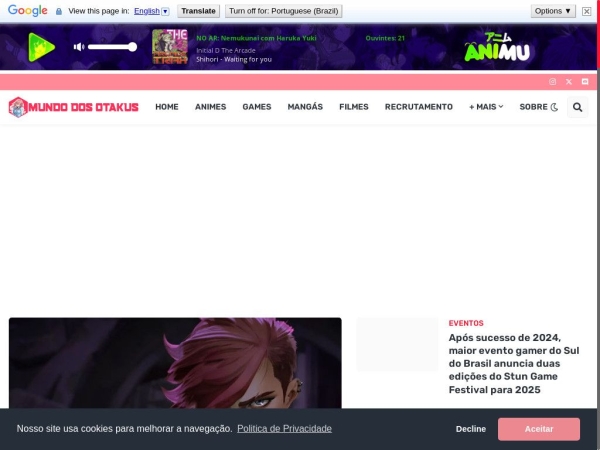600x450 pixels.
Task: Open the Politica de Privacidade link
Action: pyautogui.click(x=284, y=429)
